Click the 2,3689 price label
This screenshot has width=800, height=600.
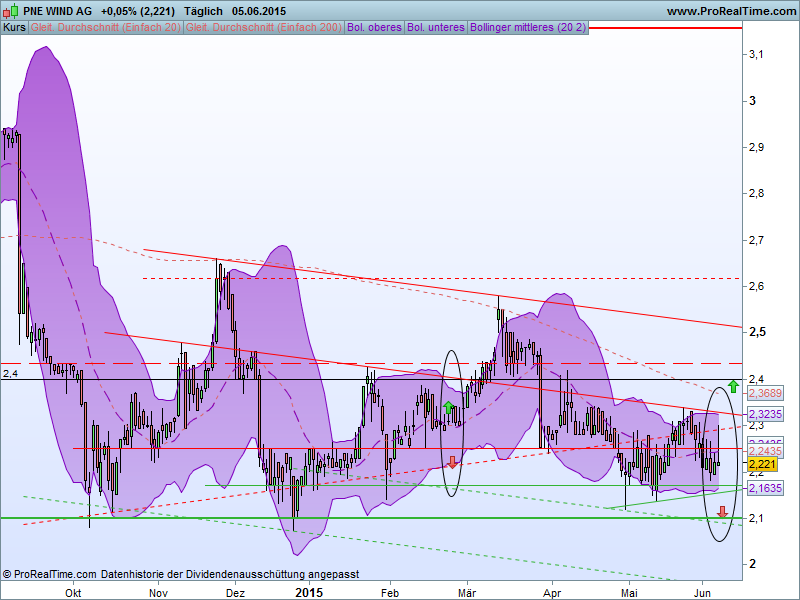[x=765, y=393]
